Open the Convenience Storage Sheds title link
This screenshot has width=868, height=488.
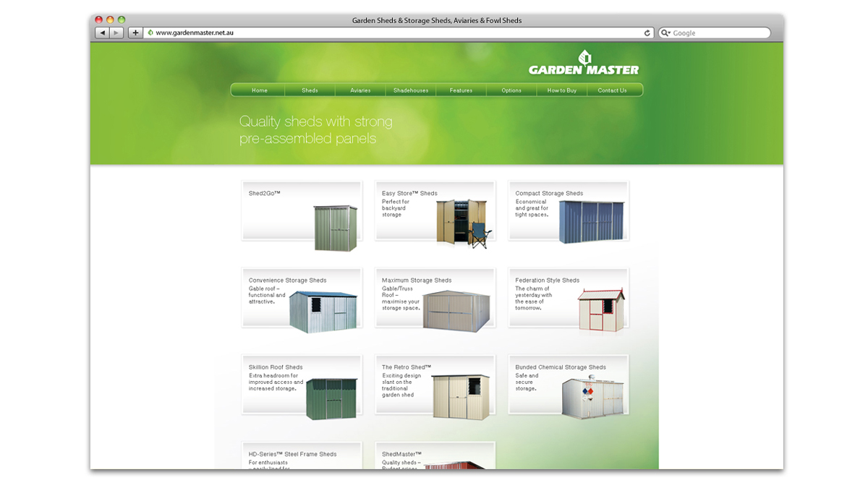[288, 281]
